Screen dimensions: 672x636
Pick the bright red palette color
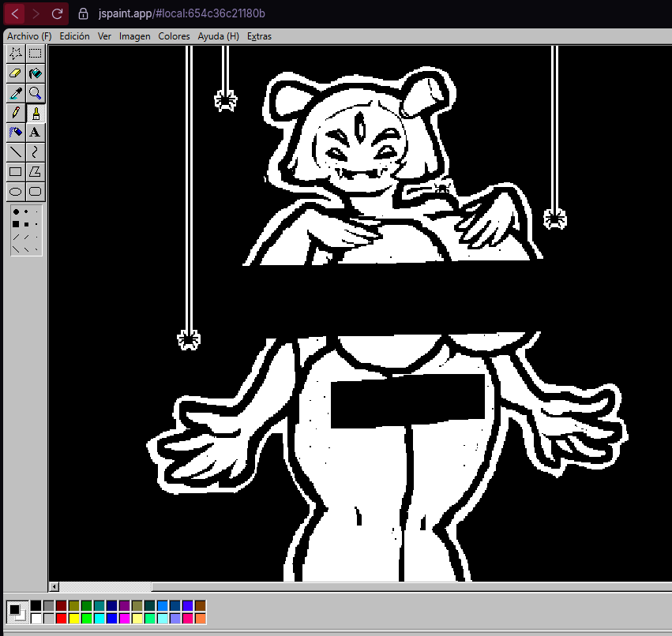[x=62, y=619]
